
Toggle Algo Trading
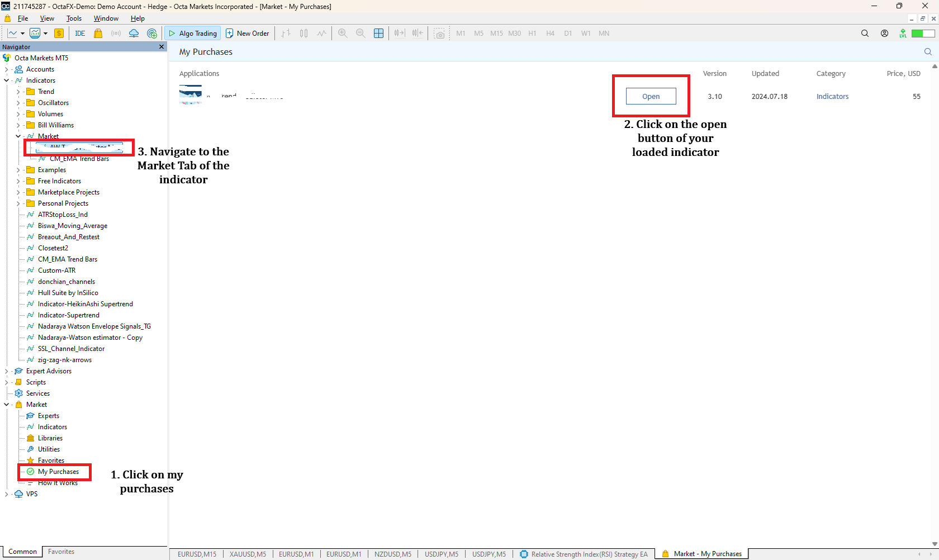[x=192, y=33]
